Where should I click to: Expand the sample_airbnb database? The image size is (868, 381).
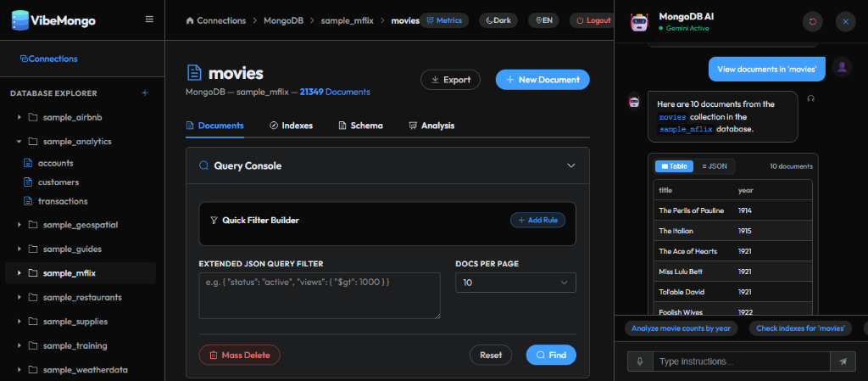19,117
